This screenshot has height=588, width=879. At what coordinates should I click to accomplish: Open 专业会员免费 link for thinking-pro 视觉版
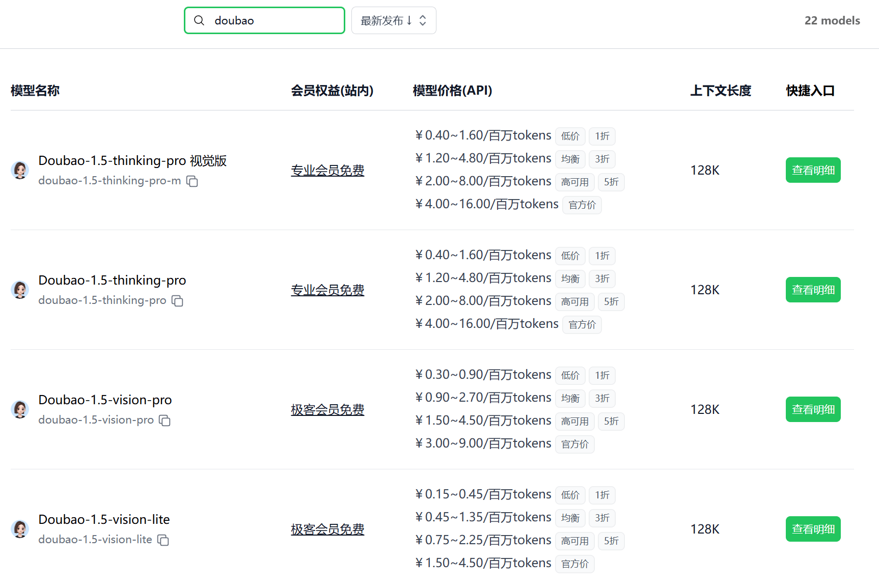327,171
